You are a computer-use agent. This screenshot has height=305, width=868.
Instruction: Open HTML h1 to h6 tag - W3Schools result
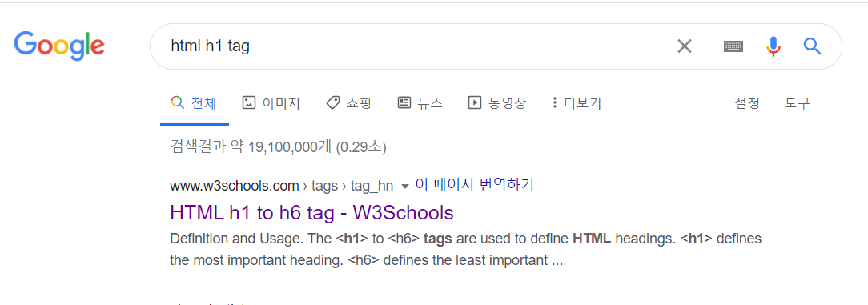point(312,213)
